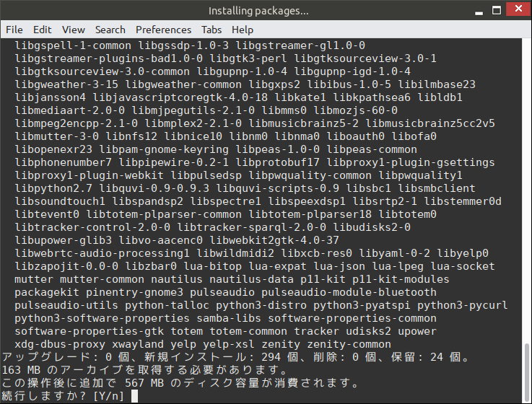Click the '163 MB' archive size text
Image resolution: width=532 pixels, height=404 pixels.
[x=21, y=370]
